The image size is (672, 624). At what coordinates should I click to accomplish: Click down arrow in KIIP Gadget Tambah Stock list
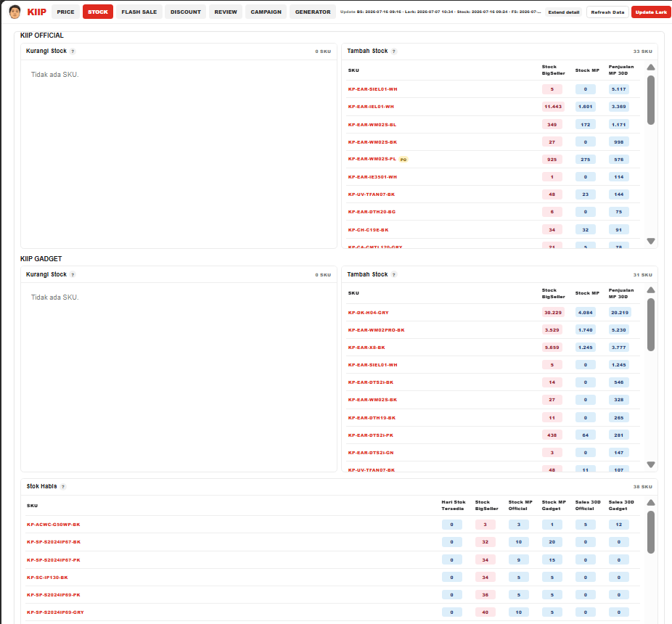650,464
